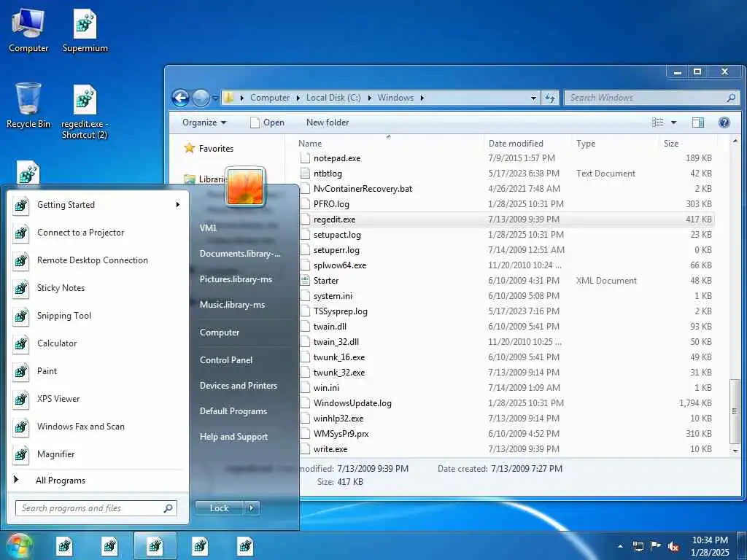Open recent pages dropdown next to Forward
The width and height of the screenshot is (747, 560).
[x=215, y=98]
